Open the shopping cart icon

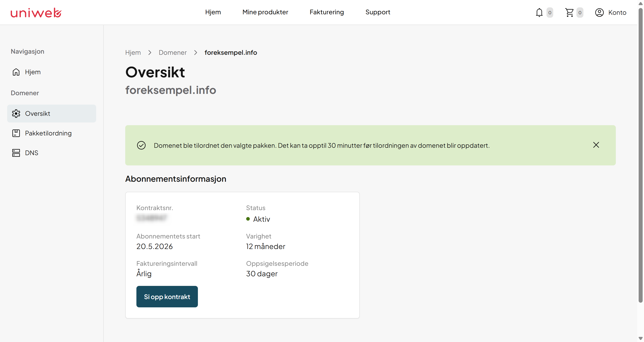coord(569,13)
